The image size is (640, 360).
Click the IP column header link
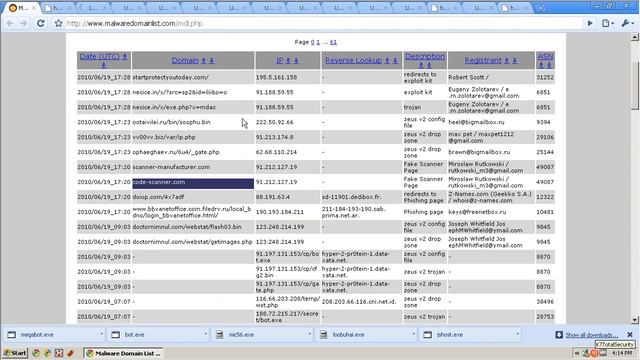coord(280,60)
